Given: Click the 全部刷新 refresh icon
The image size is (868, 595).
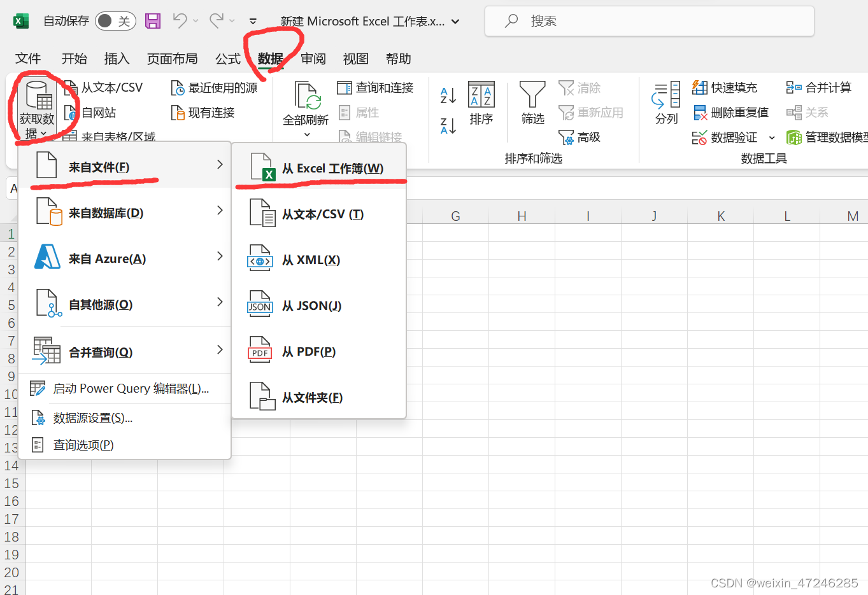Looking at the screenshot, I should click(x=306, y=95).
